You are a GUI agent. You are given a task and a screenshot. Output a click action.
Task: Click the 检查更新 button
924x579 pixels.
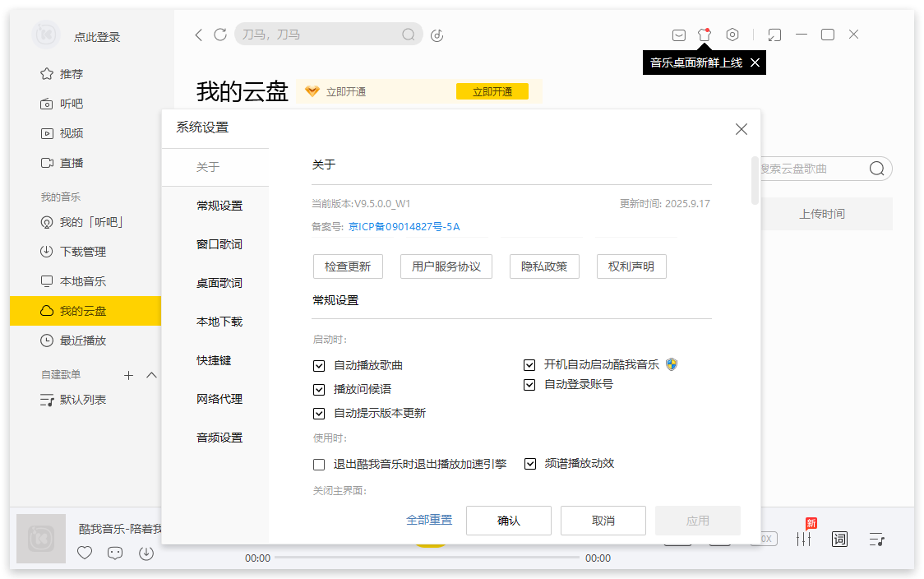tap(348, 266)
